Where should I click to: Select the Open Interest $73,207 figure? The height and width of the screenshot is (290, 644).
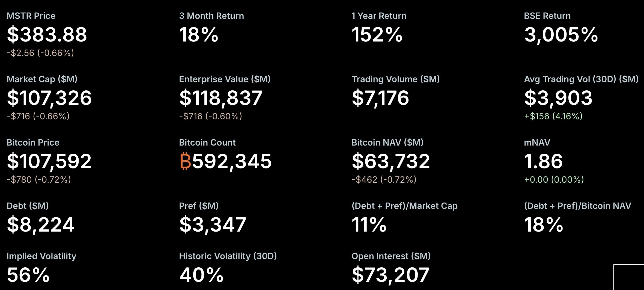tap(390, 275)
